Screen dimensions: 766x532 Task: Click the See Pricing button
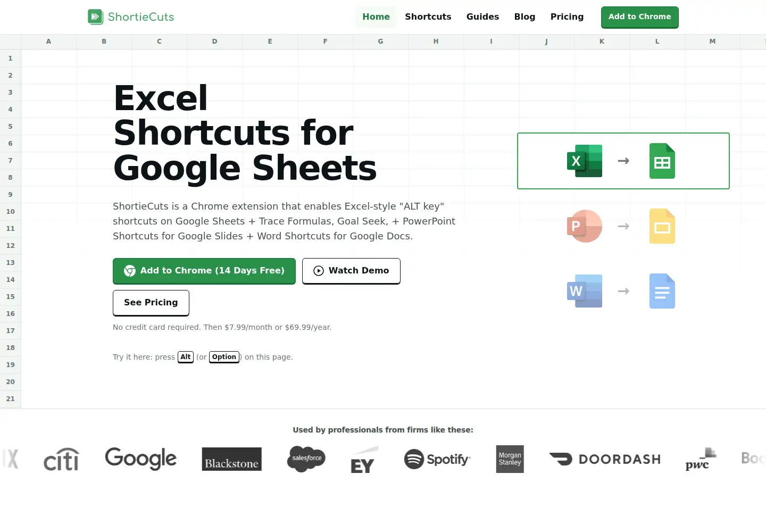151,303
